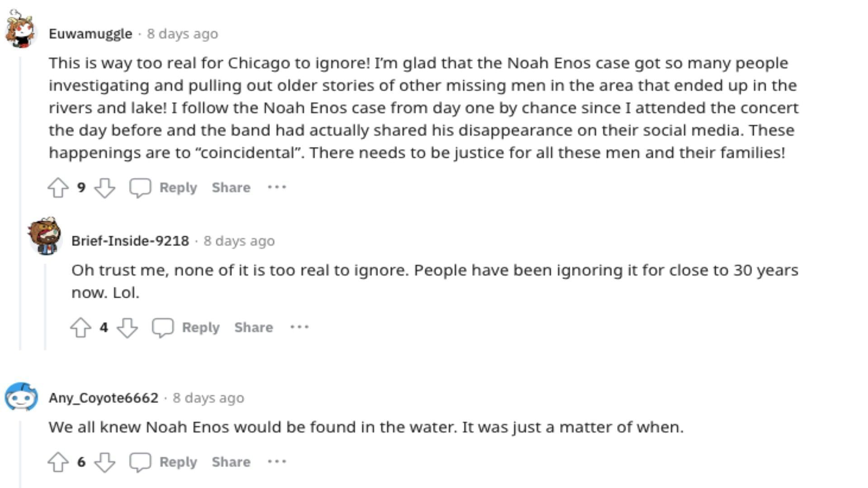This screenshot has height=488, width=868.
Task: Downvote Any_Coyote6662's comment
Action: (104, 462)
